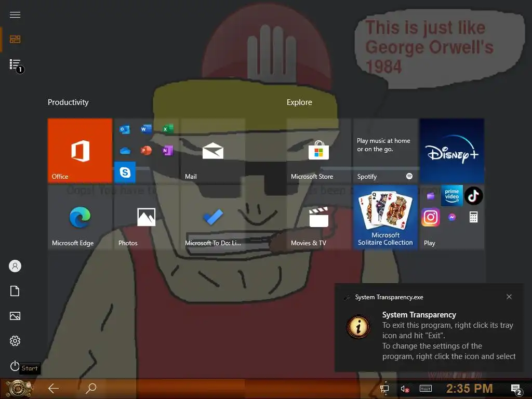Open the Pictures folder shortcut
This screenshot has width=532, height=399.
click(x=15, y=316)
